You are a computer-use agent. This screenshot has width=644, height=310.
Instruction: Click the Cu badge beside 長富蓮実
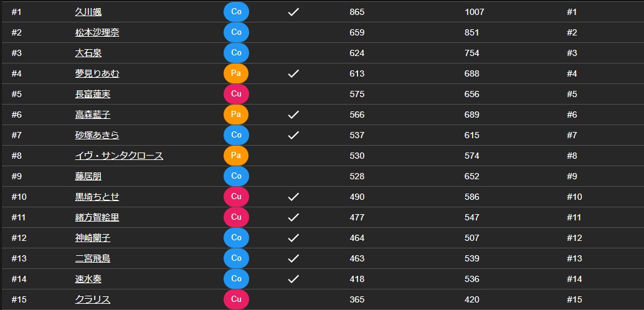click(236, 94)
